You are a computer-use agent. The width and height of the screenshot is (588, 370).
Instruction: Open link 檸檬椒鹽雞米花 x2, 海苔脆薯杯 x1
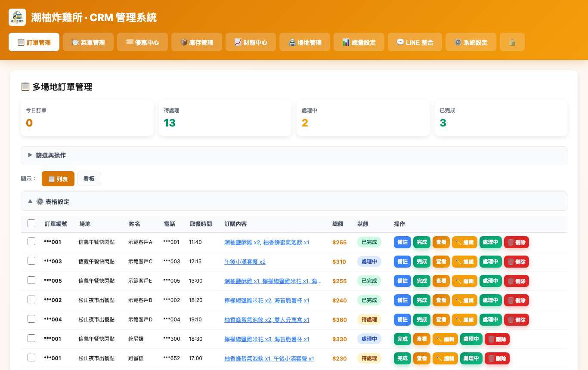pos(267,300)
